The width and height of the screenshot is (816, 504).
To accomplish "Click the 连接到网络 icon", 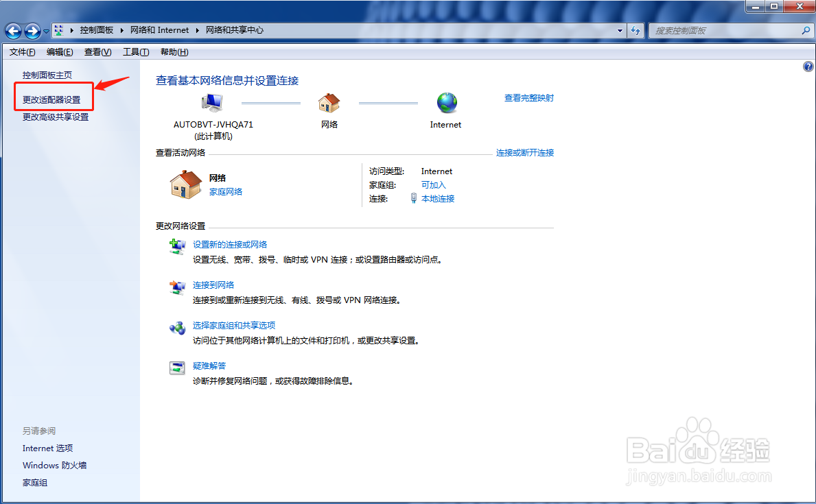I will 177,287.
